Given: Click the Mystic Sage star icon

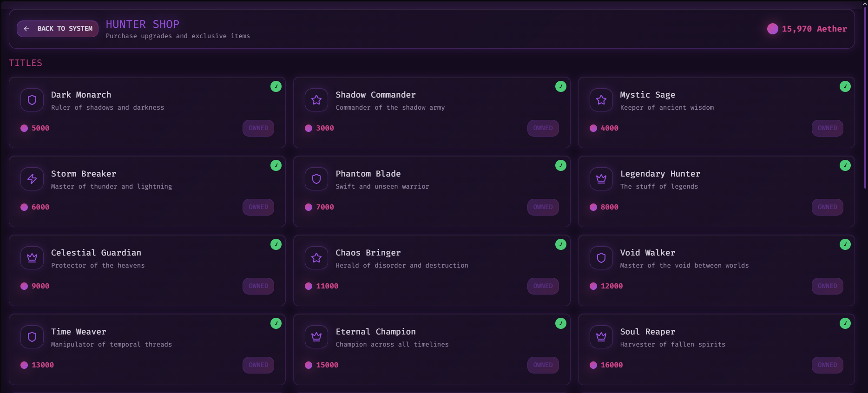Looking at the screenshot, I should (601, 100).
